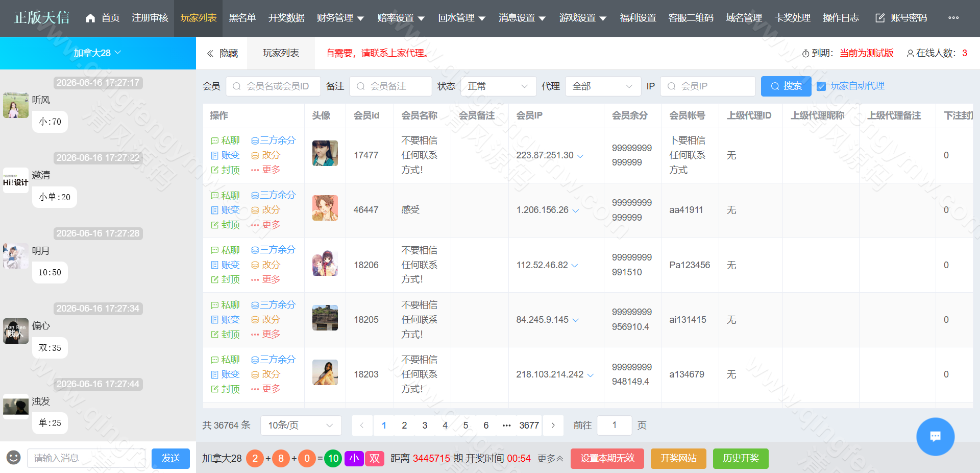Collapse sidebar with 隐藏 double-arrow icon
Screen dimensions: 980x473
(x=210, y=53)
